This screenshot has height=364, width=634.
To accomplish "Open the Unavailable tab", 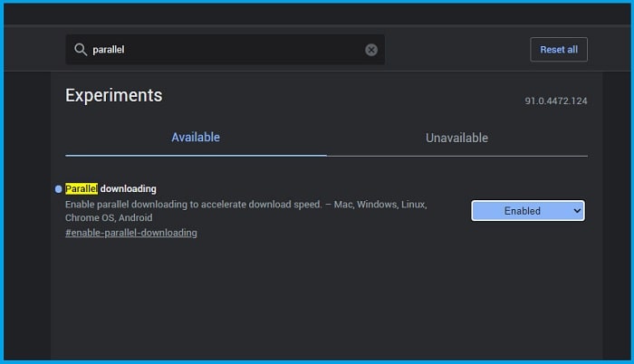I will click(456, 138).
